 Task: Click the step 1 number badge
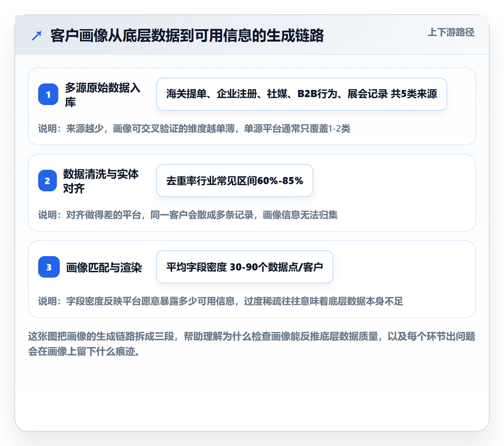48,94
